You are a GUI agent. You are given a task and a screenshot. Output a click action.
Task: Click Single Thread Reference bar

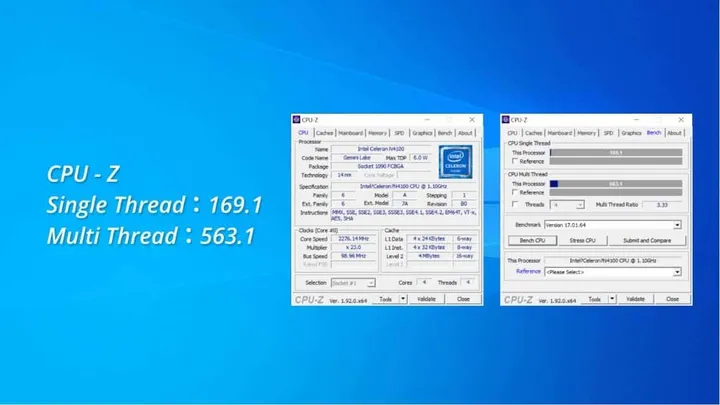(616, 161)
